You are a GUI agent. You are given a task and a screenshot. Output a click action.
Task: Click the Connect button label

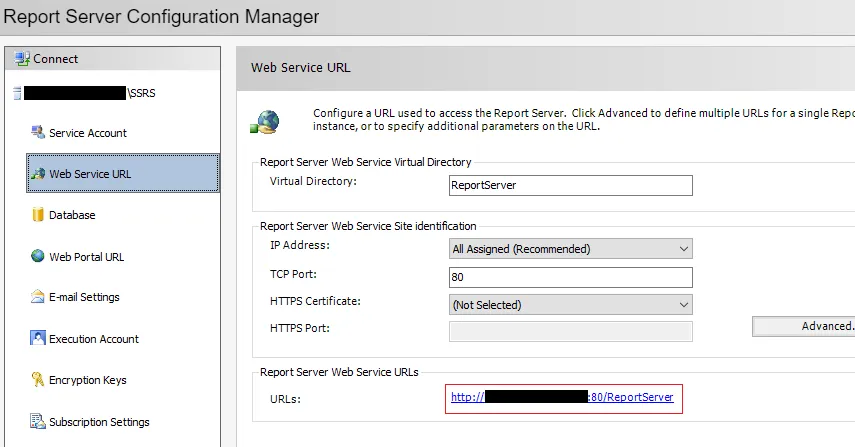[56, 59]
